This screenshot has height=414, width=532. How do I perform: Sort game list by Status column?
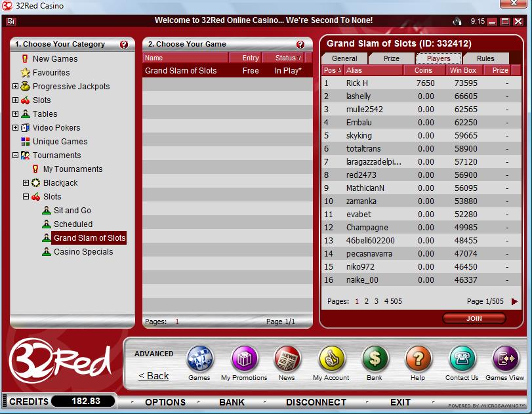click(x=283, y=58)
